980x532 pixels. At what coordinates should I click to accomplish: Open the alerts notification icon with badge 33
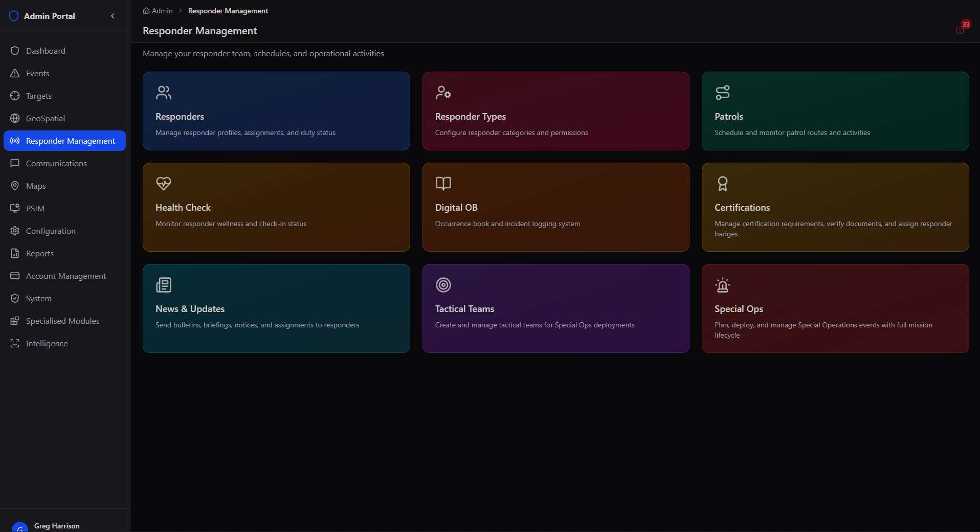pyautogui.click(x=963, y=27)
